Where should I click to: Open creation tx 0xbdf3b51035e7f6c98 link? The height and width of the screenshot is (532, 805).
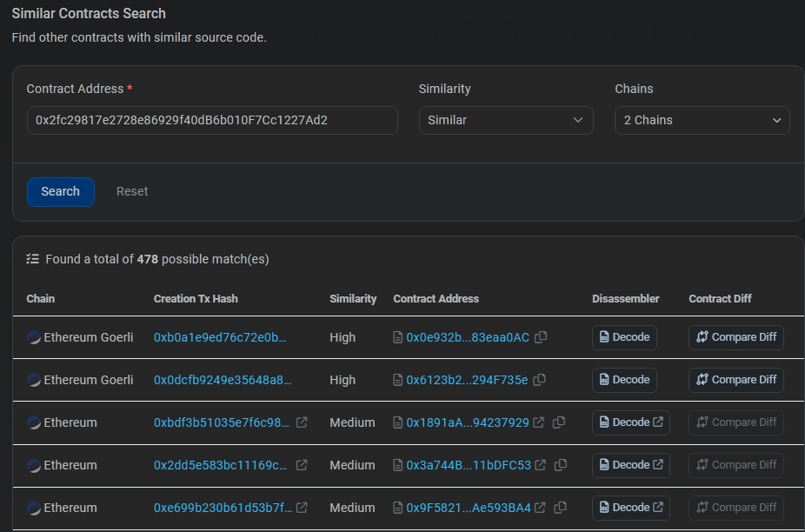(222, 422)
